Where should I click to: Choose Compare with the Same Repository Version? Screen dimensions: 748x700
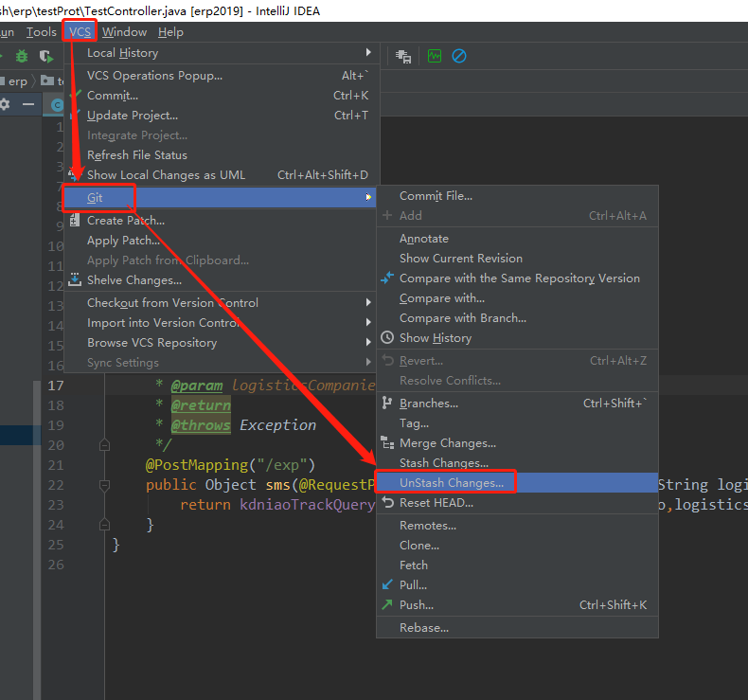pyautogui.click(x=518, y=278)
